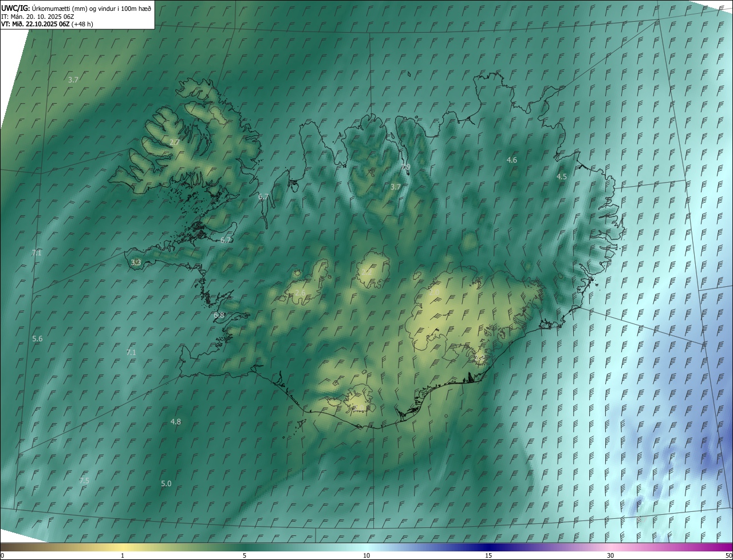
Task: Click the 4.8 value label on the map
Action: pyautogui.click(x=176, y=422)
